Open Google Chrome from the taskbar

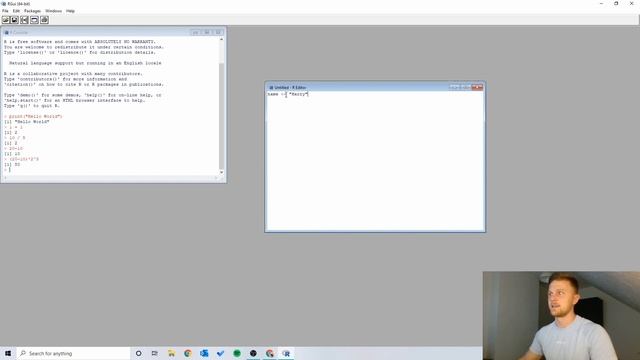coord(188,353)
